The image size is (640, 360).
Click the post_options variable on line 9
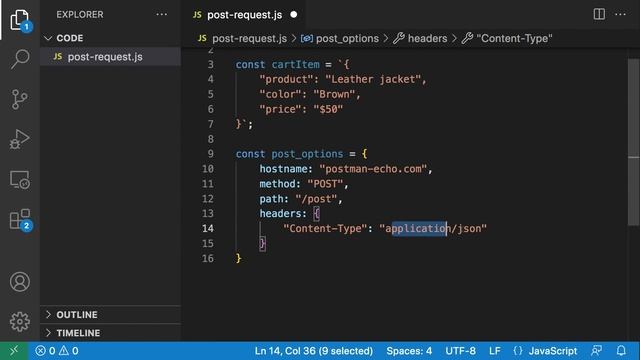tap(307, 154)
